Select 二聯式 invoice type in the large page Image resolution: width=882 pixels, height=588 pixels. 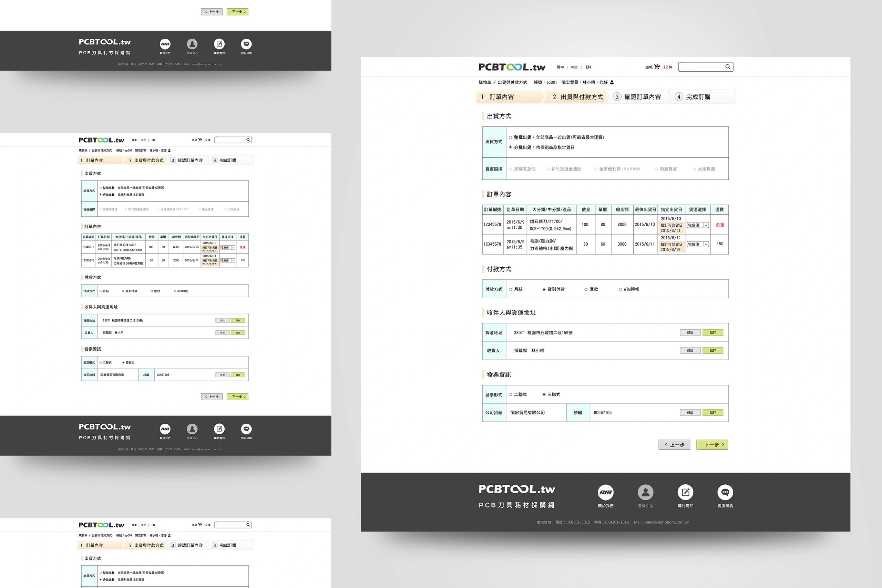click(x=511, y=394)
